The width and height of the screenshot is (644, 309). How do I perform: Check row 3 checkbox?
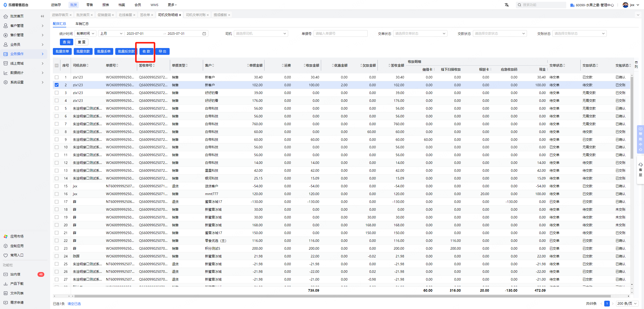click(57, 93)
